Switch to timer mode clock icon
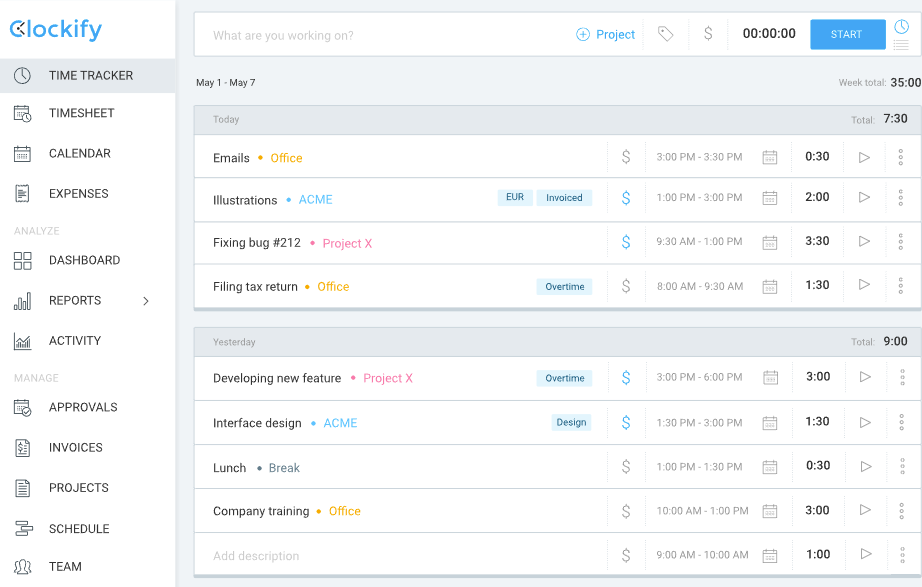 tap(901, 27)
